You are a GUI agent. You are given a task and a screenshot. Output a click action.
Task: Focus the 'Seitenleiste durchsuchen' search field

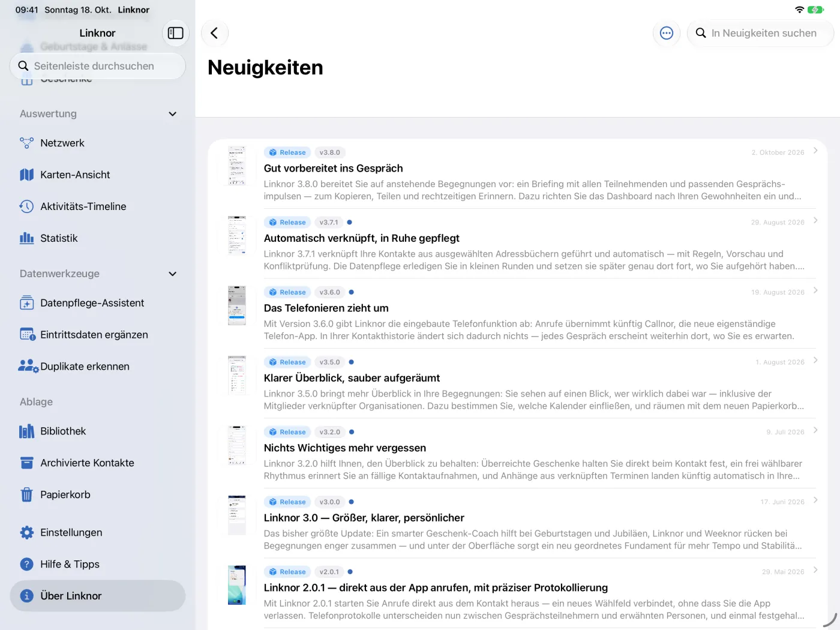pos(98,66)
